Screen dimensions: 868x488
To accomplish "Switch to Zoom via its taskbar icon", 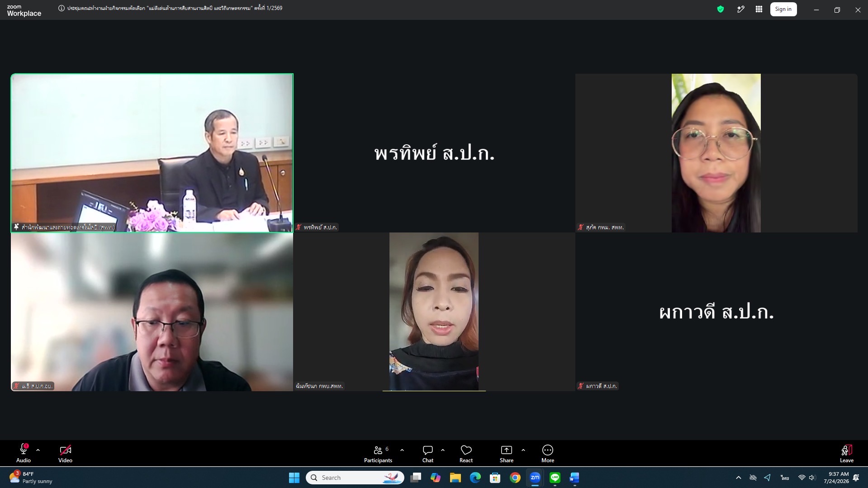I will point(535,478).
